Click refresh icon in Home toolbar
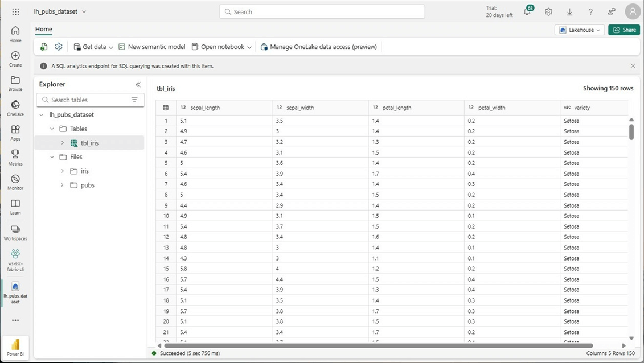 click(43, 47)
